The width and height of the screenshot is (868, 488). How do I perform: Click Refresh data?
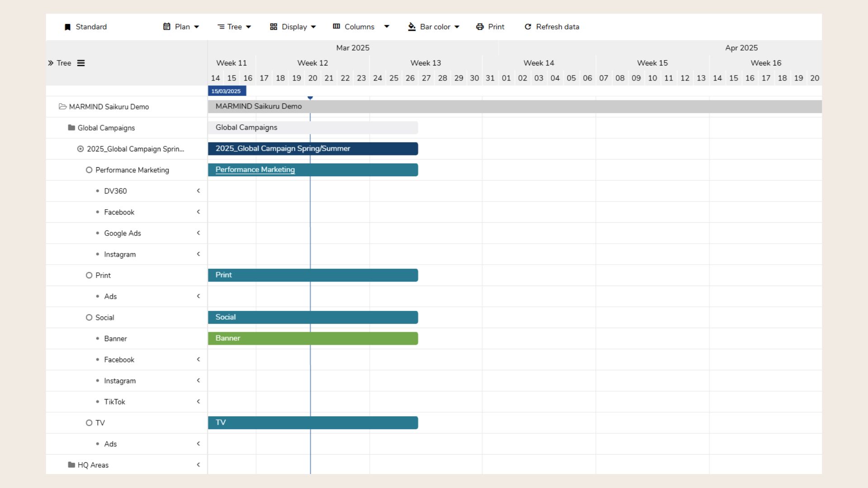point(551,27)
